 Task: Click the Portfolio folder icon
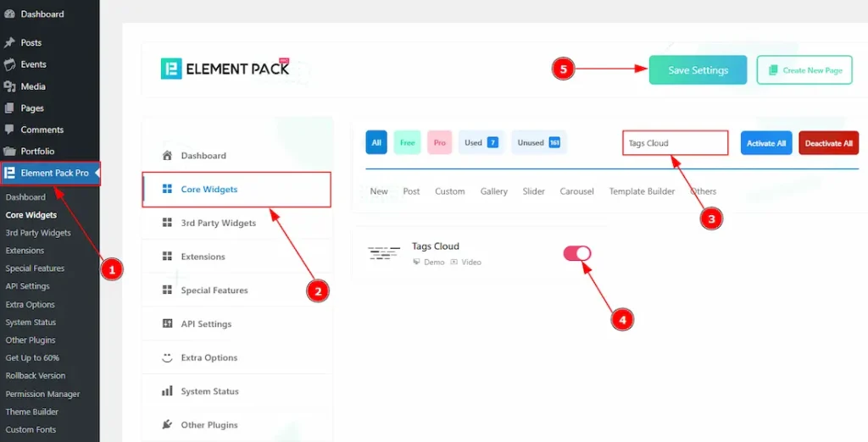click(9, 151)
